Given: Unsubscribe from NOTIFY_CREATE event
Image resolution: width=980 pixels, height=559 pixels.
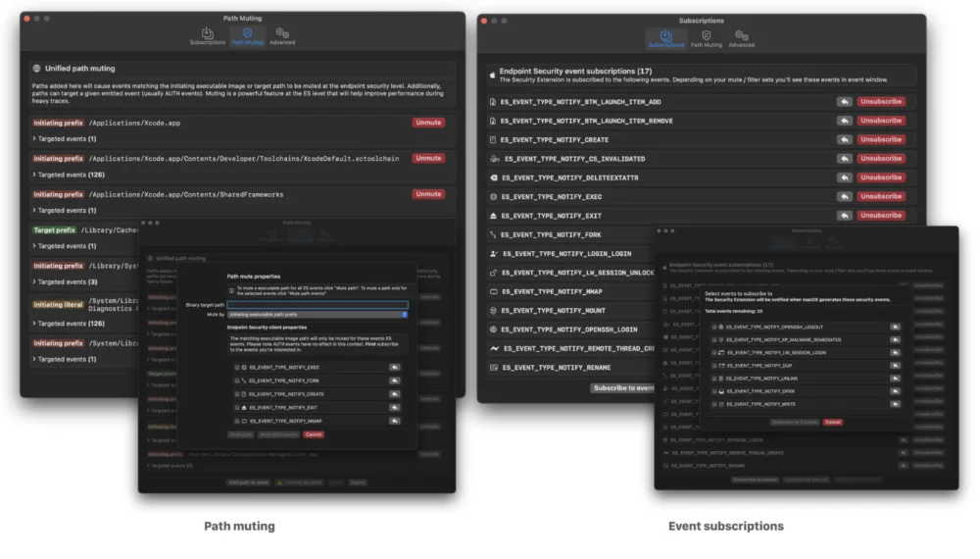Looking at the screenshot, I should (881, 139).
